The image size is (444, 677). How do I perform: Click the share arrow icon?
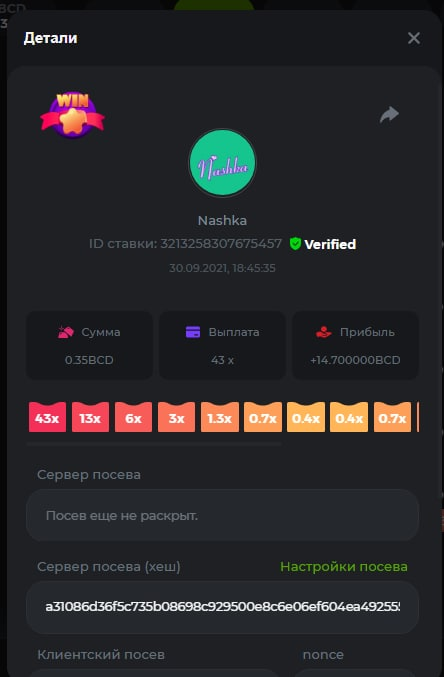tap(389, 115)
